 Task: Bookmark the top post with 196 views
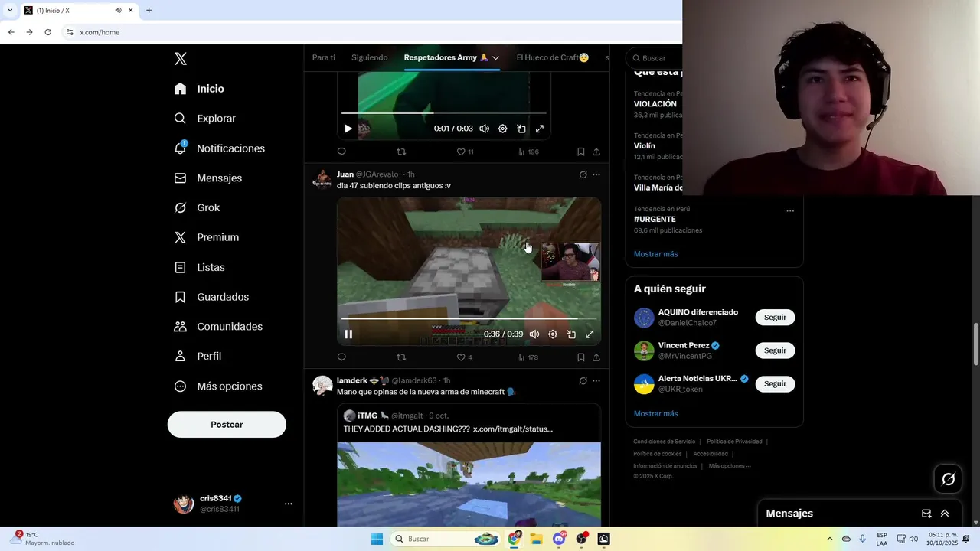pos(581,152)
